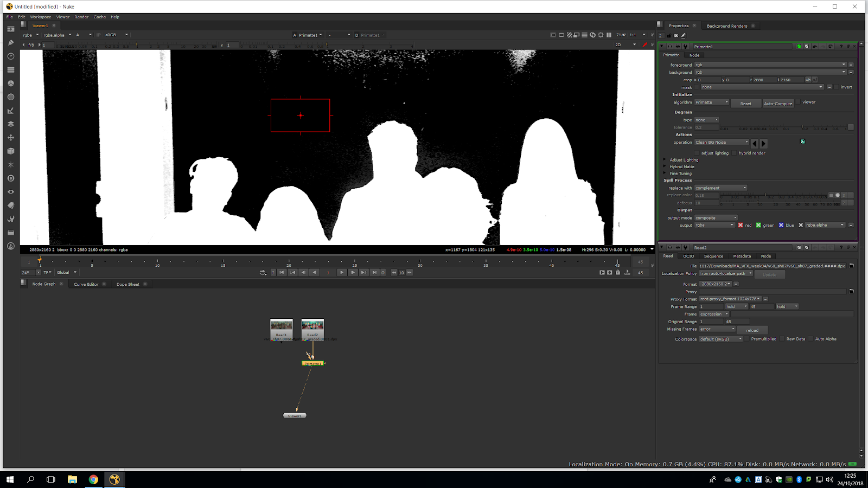Expand the Fine Tuning section

click(x=665, y=174)
